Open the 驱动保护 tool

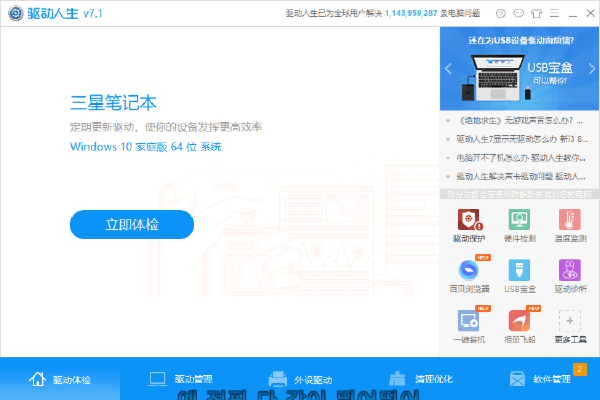point(469,225)
